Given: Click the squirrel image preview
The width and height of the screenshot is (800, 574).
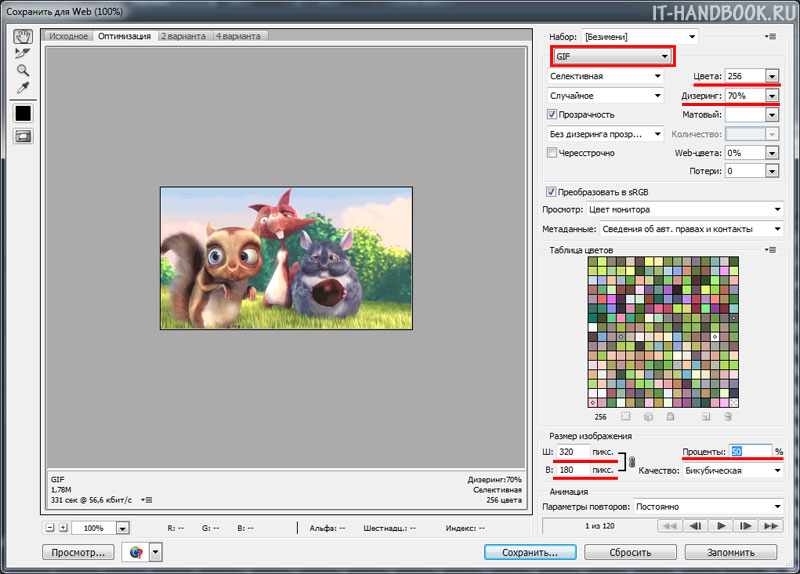Looking at the screenshot, I should tap(286, 258).
